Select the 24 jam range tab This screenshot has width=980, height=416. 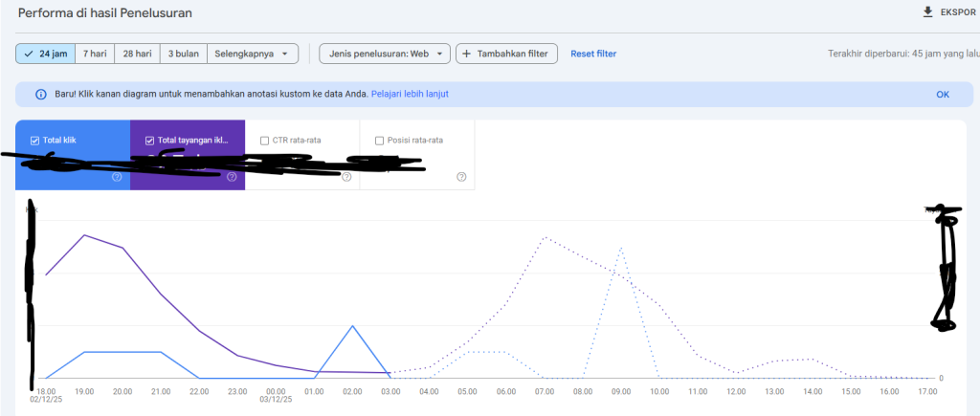(46, 54)
